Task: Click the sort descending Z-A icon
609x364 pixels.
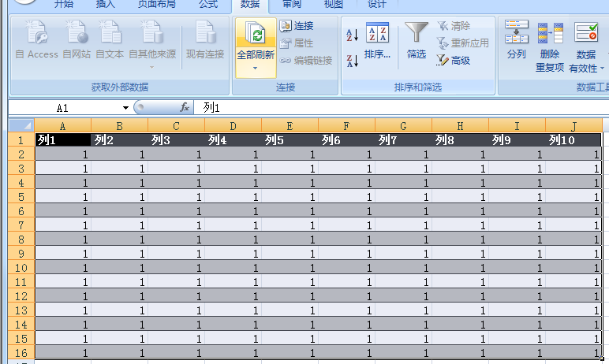Action: [x=352, y=61]
